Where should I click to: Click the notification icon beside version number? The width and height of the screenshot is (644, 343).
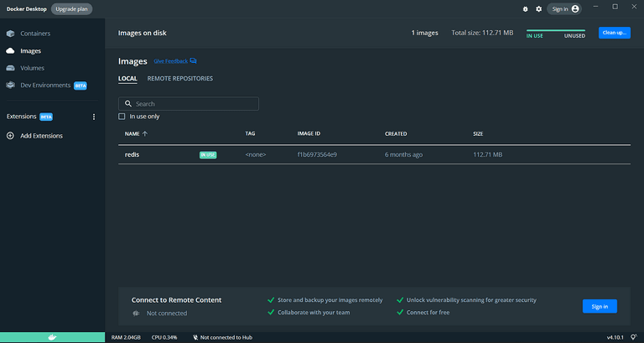[x=634, y=337]
